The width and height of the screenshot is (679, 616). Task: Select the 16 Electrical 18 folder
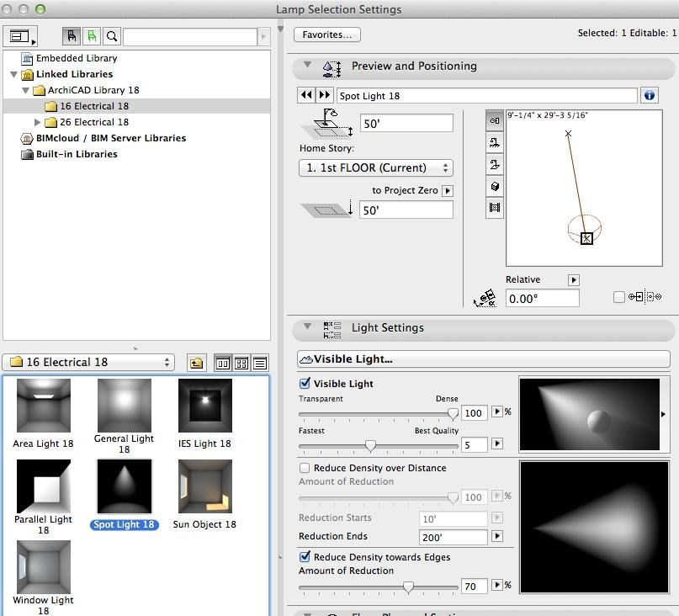point(137,106)
